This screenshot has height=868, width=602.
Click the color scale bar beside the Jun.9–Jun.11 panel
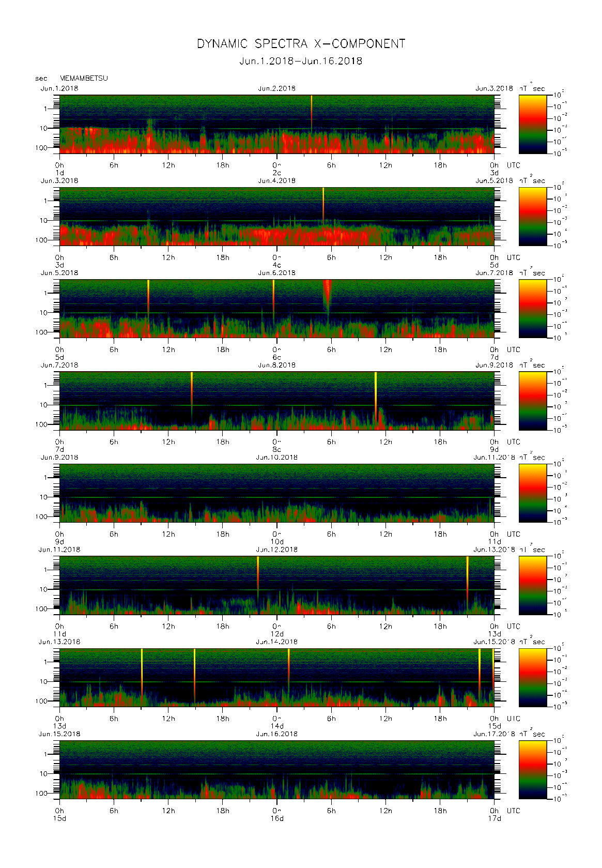click(533, 493)
